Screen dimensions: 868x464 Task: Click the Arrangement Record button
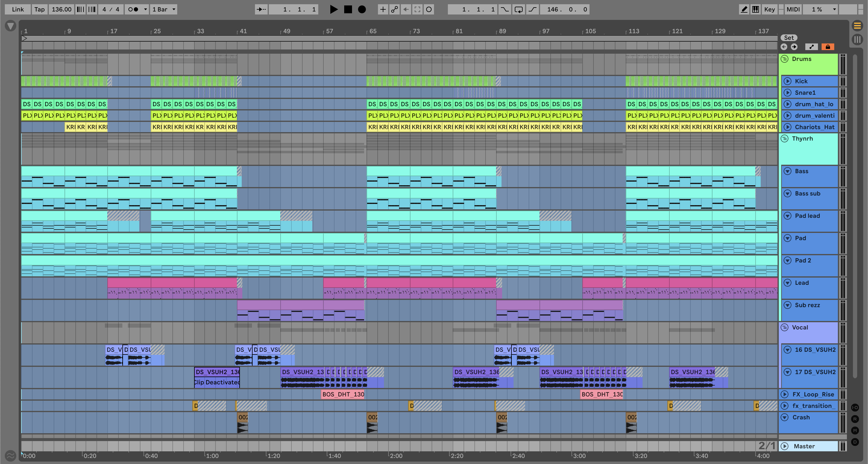[362, 9]
